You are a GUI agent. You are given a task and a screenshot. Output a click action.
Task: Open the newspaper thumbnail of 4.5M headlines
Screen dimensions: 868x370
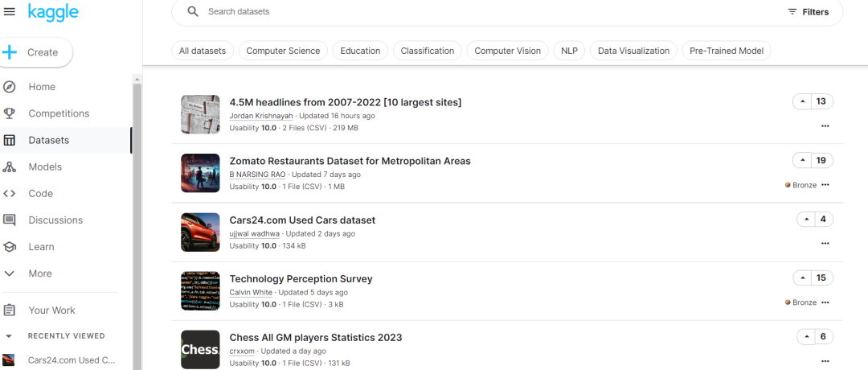coord(200,114)
